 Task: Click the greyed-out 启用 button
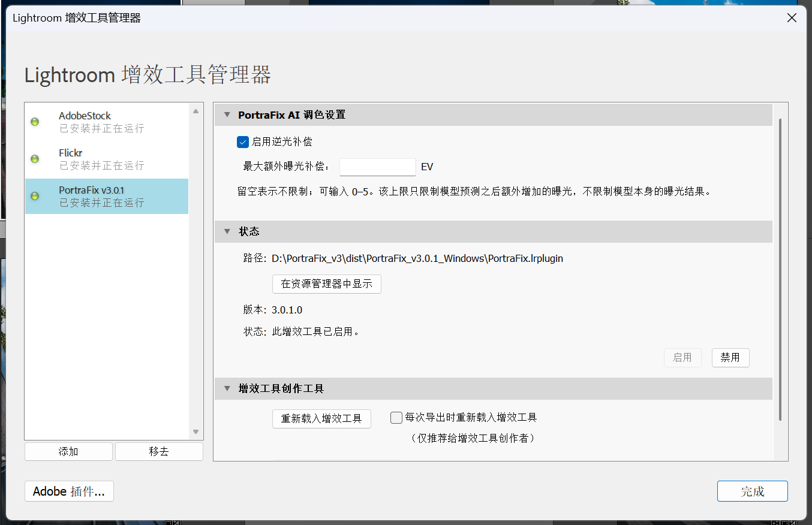pyautogui.click(x=682, y=358)
